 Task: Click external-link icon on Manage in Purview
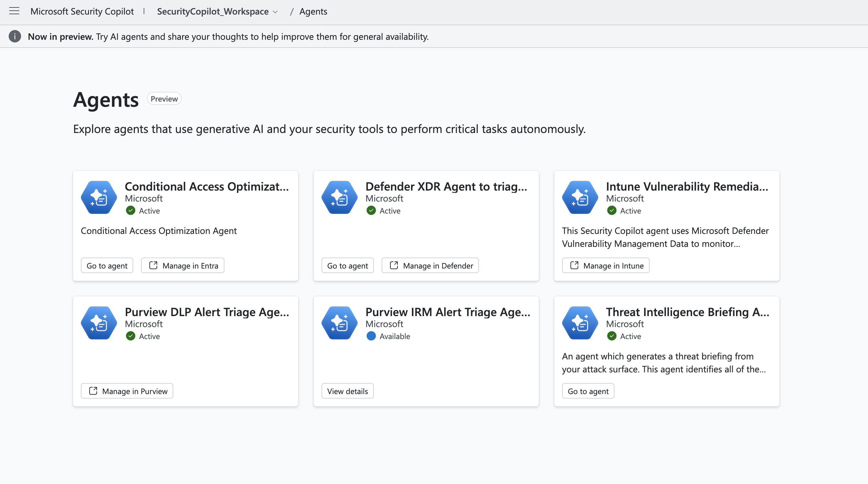[93, 391]
